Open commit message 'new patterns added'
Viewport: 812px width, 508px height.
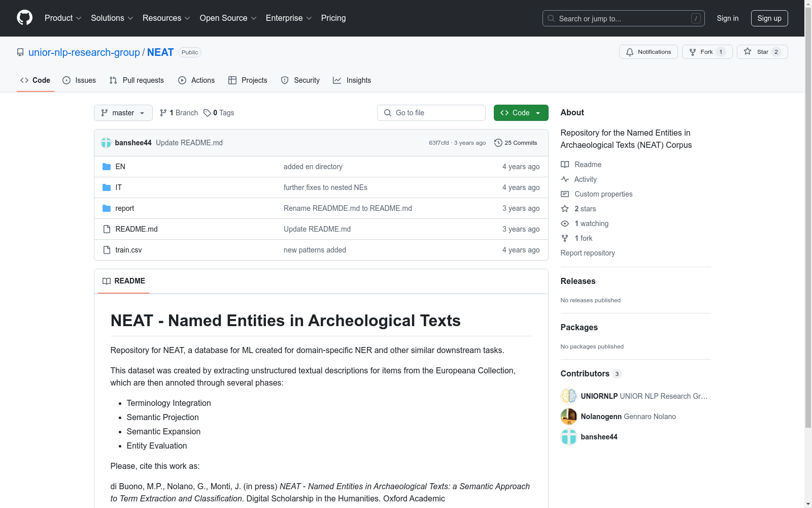click(x=315, y=250)
